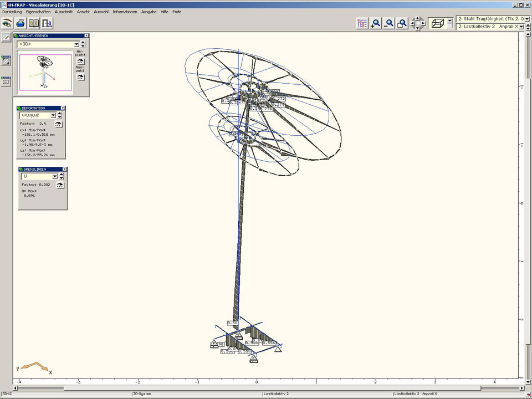
Task: Click the exit door icon
Action: [47, 23]
